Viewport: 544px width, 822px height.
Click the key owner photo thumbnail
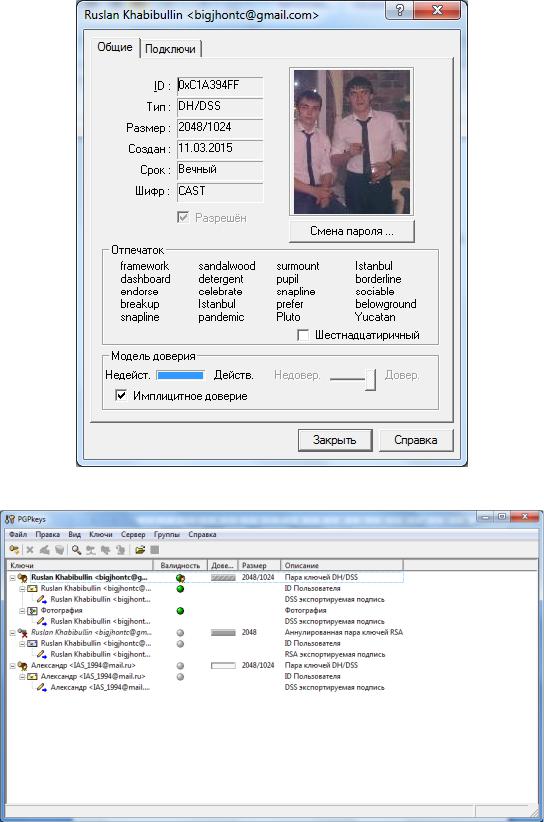pos(352,142)
